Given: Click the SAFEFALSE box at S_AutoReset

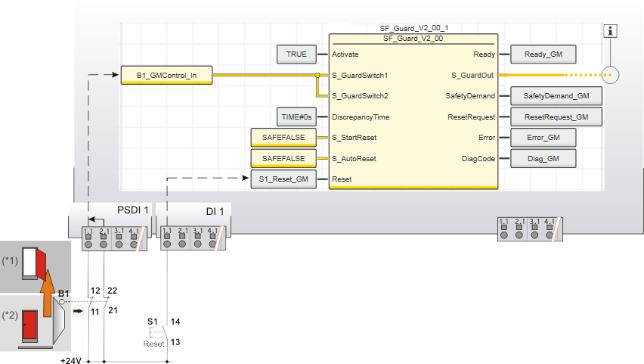Looking at the screenshot, I should coord(283,158).
